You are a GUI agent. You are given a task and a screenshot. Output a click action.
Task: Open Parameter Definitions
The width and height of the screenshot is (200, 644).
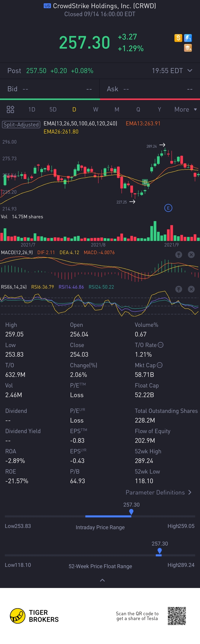click(159, 492)
